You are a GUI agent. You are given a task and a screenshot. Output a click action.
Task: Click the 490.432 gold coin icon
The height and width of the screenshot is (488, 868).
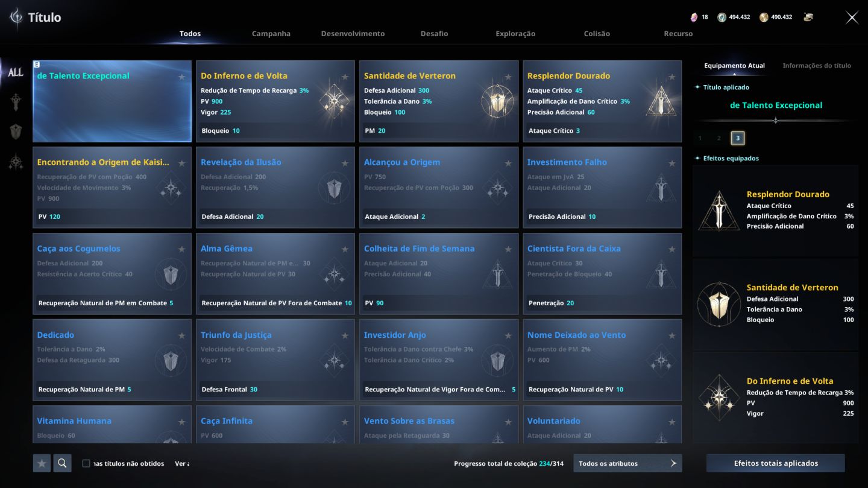coord(764,17)
